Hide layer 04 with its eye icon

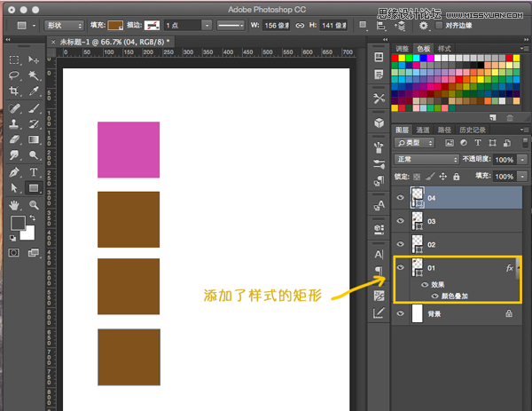401,198
